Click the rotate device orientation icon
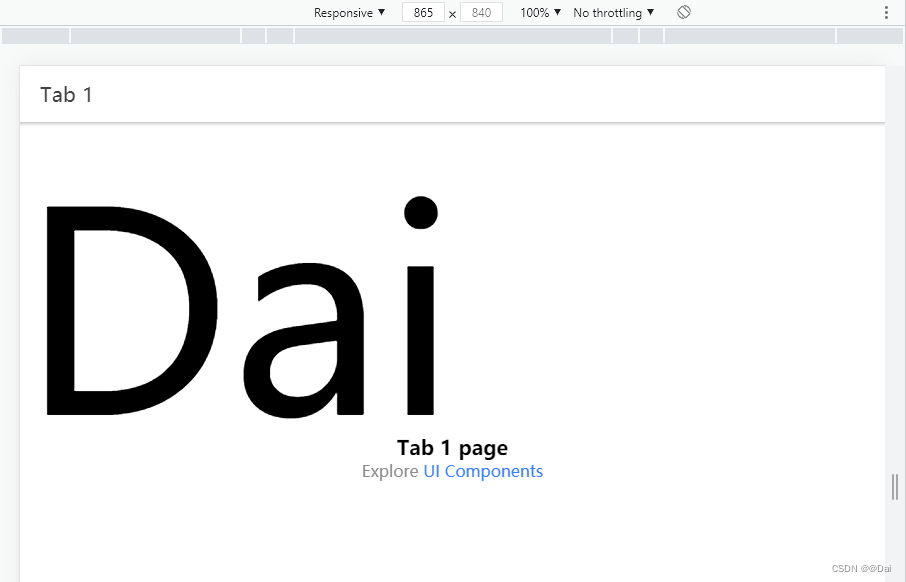Image resolution: width=906 pixels, height=582 pixels. [684, 13]
